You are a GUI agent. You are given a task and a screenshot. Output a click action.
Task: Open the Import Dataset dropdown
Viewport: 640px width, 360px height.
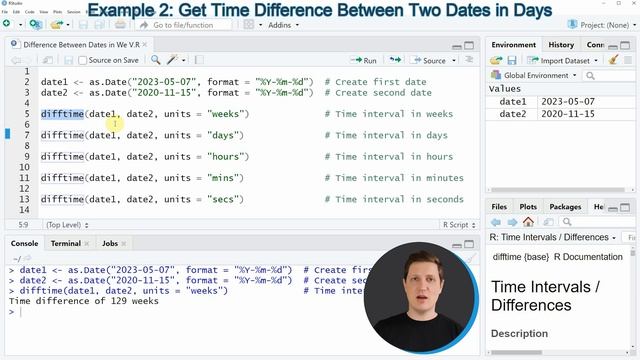coord(562,60)
